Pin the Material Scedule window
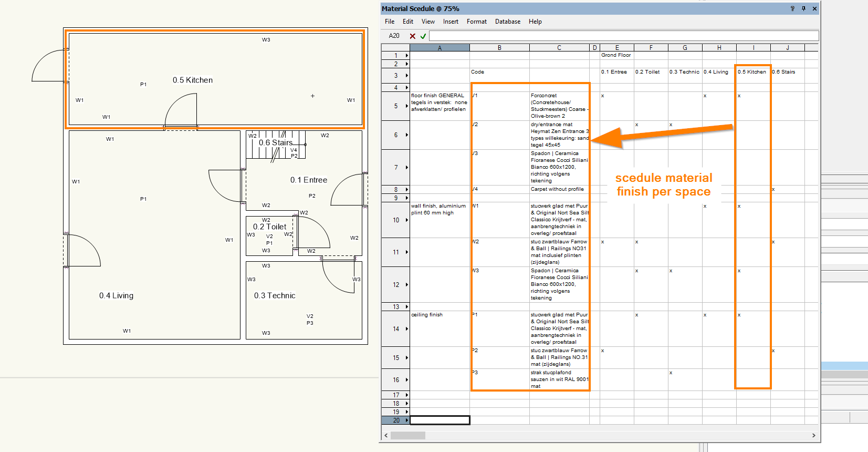This screenshot has height=452, width=868. coord(803,8)
